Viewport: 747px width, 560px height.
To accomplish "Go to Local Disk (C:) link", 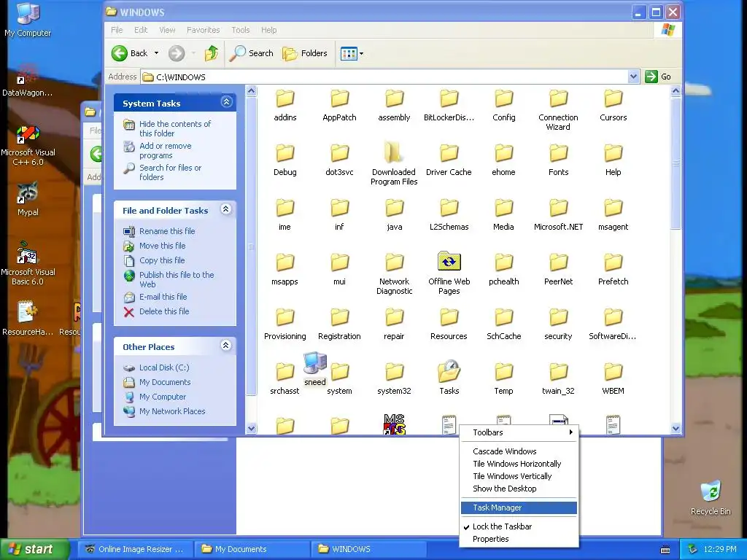I will (x=164, y=367).
